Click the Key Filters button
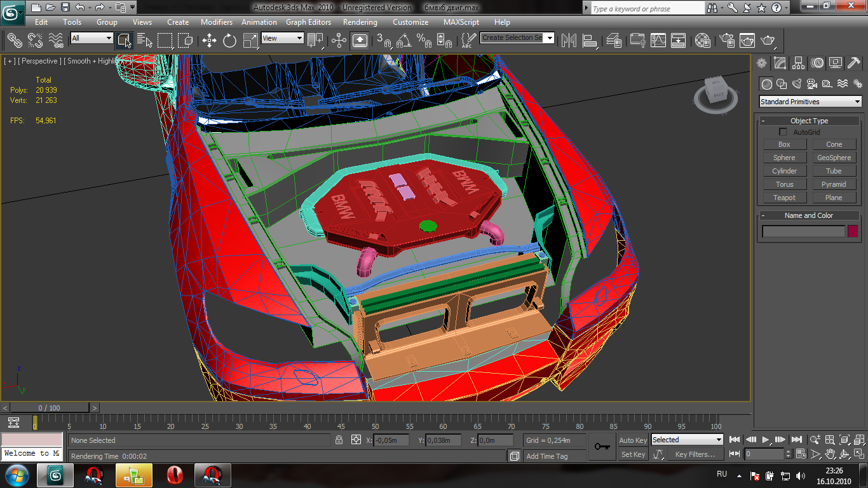 pos(695,454)
